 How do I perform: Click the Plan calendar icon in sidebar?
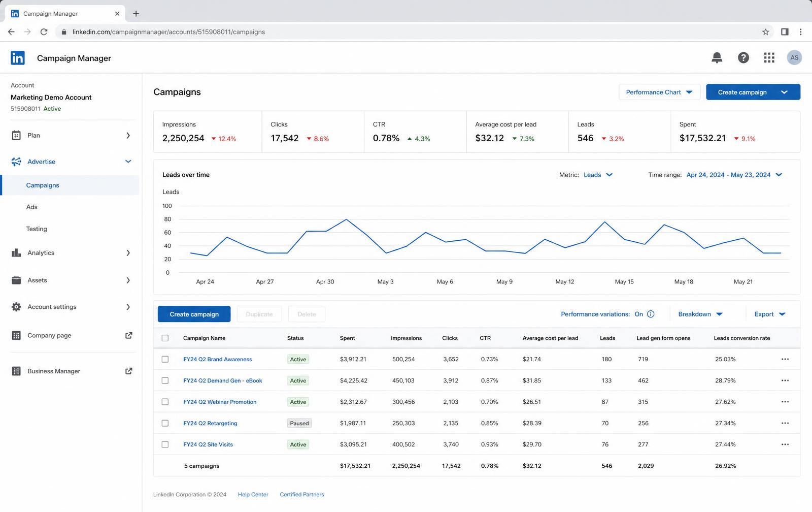click(x=16, y=135)
